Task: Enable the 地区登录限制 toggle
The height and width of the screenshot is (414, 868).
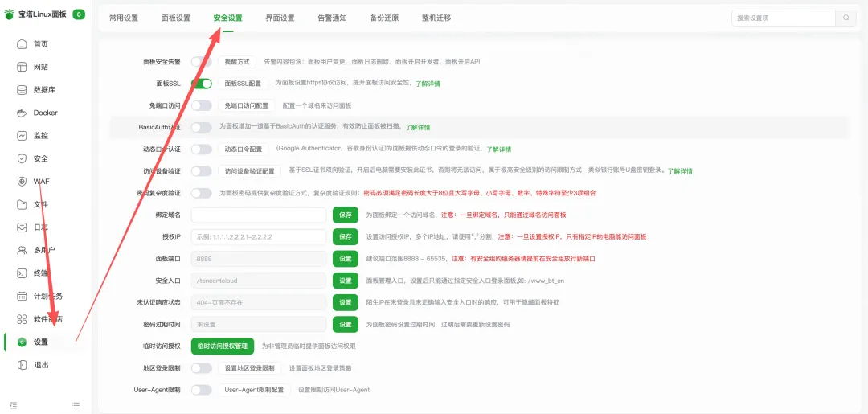Action: point(201,368)
